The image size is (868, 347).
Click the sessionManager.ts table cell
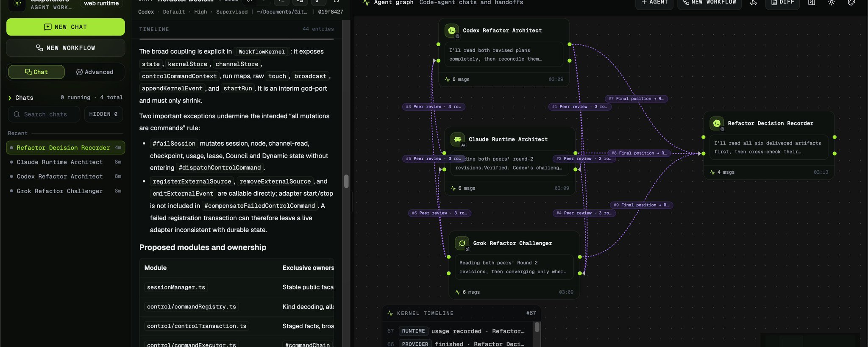click(176, 287)
